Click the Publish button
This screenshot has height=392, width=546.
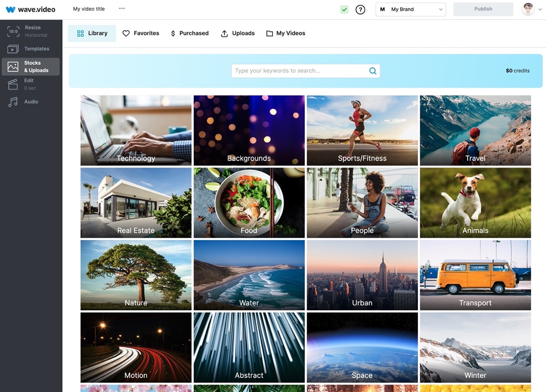pyautogui.click(x=483, y=9)
